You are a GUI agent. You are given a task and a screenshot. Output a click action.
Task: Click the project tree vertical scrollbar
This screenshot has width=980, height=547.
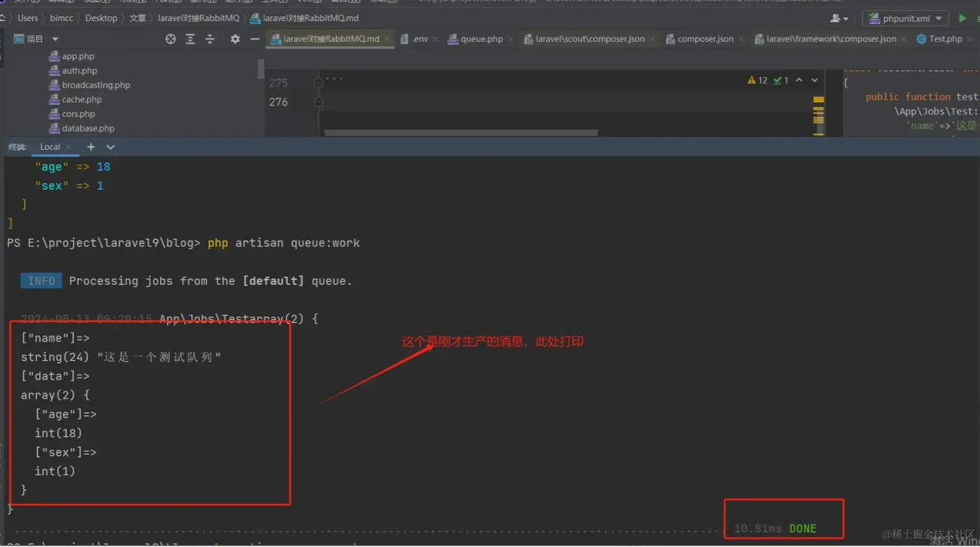[261, 69]
